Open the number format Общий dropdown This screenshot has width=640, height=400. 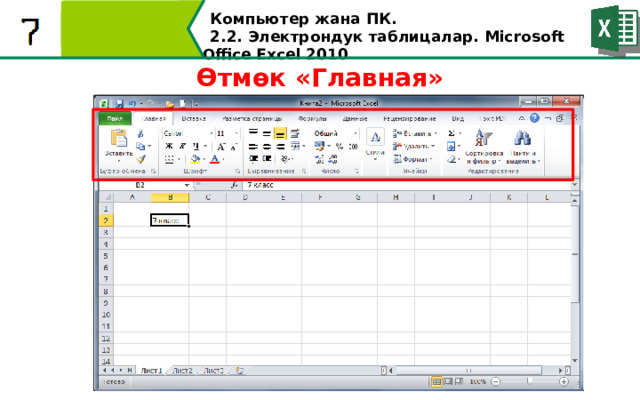tap(356, 133)
